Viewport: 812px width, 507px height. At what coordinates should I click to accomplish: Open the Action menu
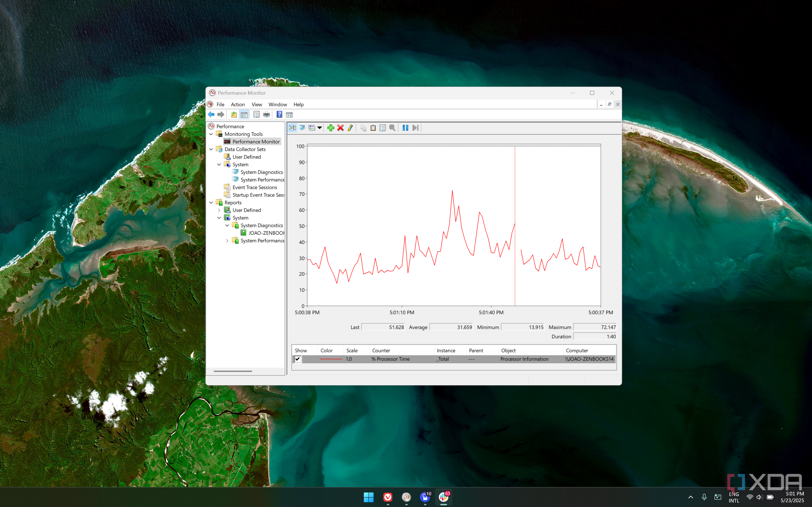pyautogui.click(x=237, y=105)
